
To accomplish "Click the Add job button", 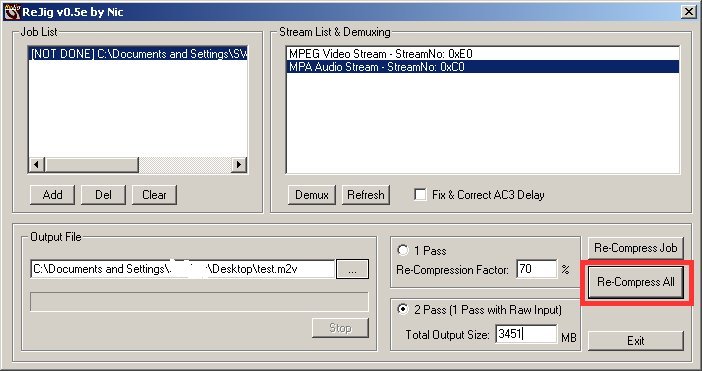I will [x=52, y=195].
